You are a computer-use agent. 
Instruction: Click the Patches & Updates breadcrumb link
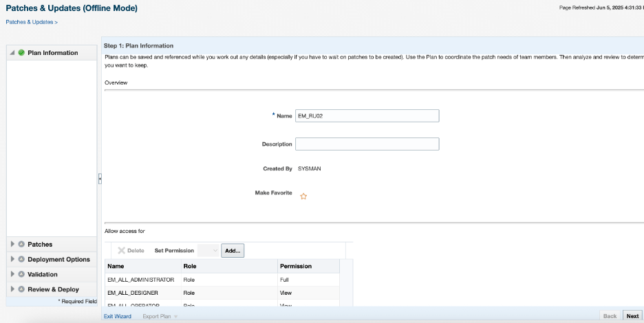(x=30, y=22)
